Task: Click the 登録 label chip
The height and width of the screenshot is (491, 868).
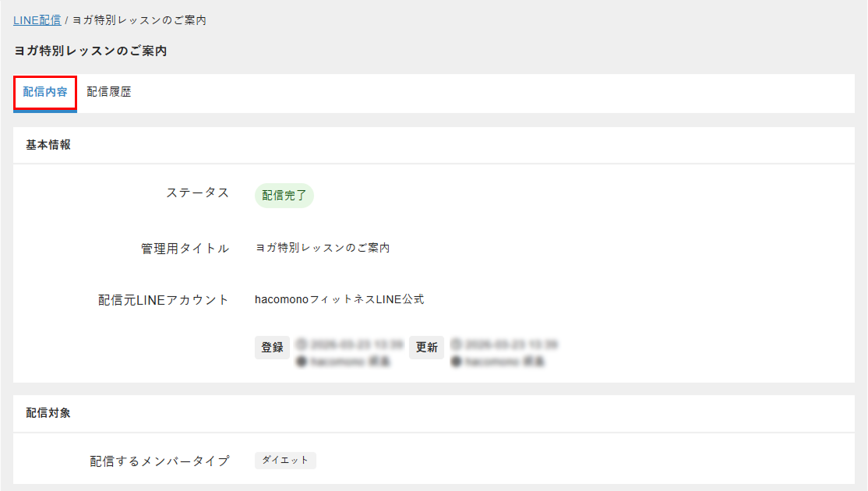Action: pyautogui.click(x=272, y=347)
